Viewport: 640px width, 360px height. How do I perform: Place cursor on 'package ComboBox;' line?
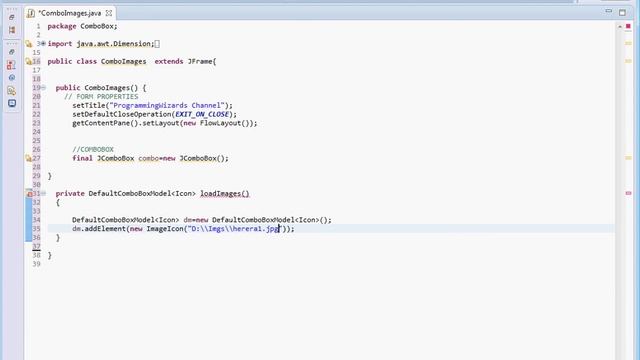tap(82, 26)
